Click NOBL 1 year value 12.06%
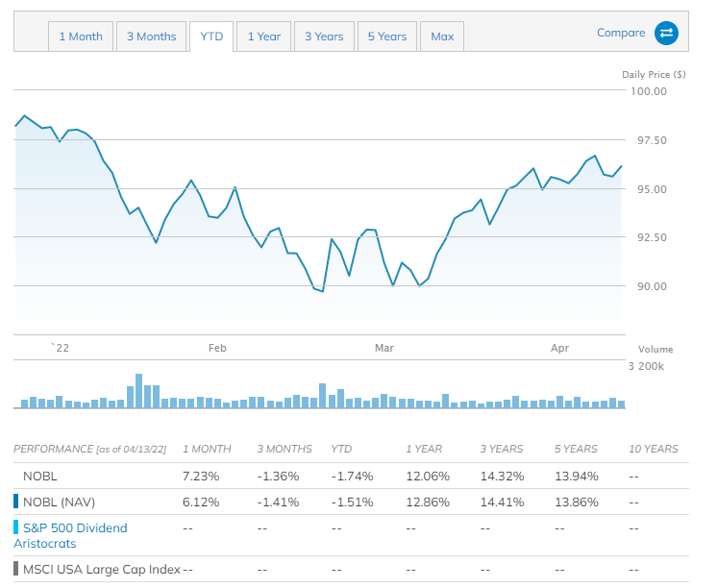The image size is (717, 588). (428, 476)
